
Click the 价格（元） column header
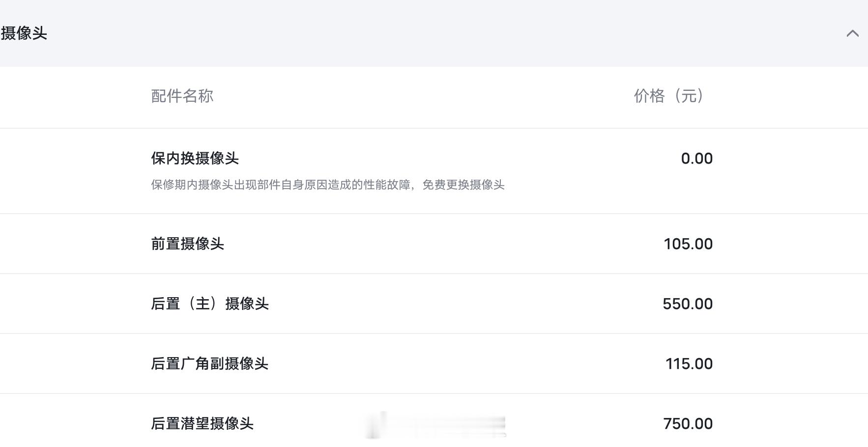[x=669, y=96]
